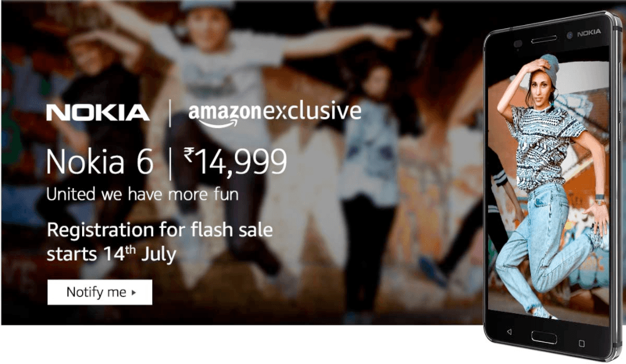
Task: Click the arrow on Notify me button
Action: tap(134, 292)
